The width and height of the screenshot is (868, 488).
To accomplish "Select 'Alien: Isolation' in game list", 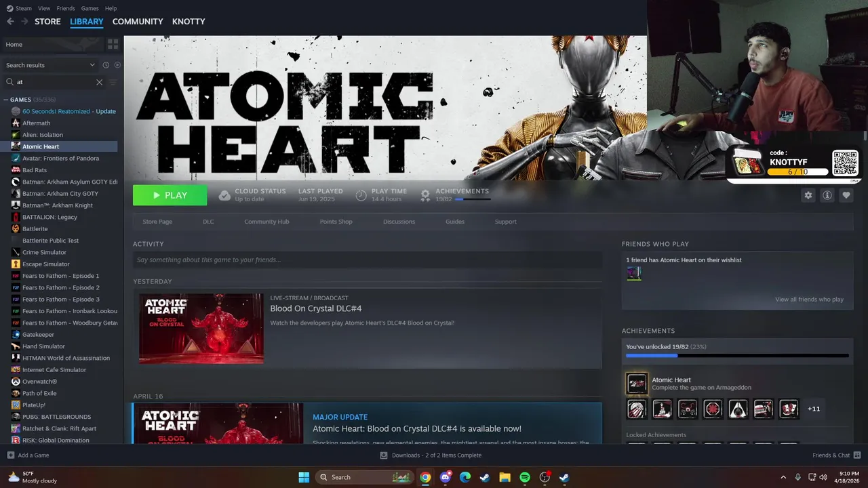I will click(x=64, y=135).
